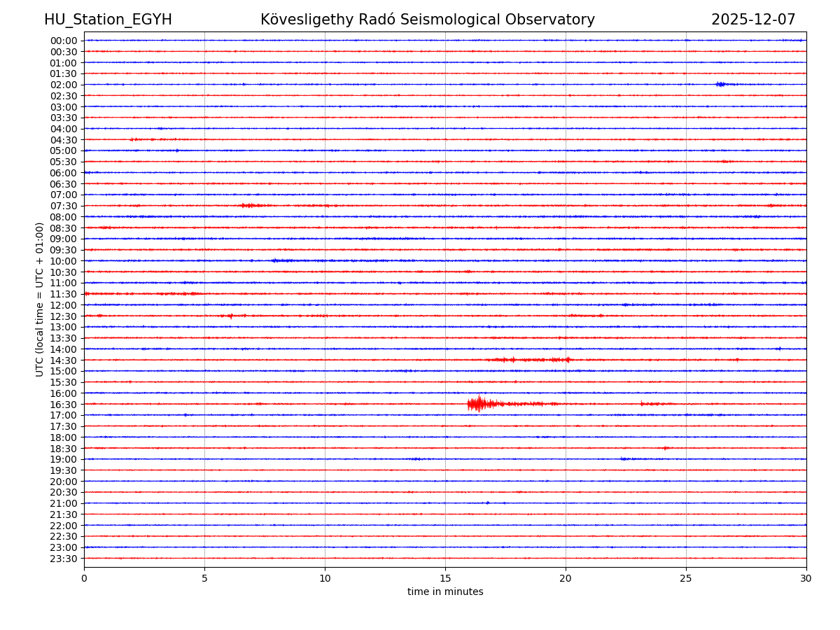Click the small blue burst on the 02:00 trace

[722, 84]
